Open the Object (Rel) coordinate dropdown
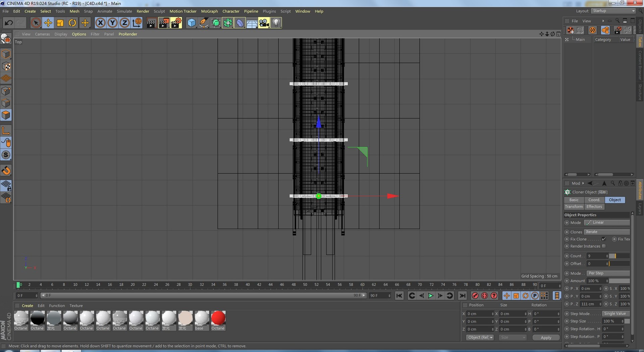Image resolution: width=644 pixels, height=352 pixels. click(480, 337)
